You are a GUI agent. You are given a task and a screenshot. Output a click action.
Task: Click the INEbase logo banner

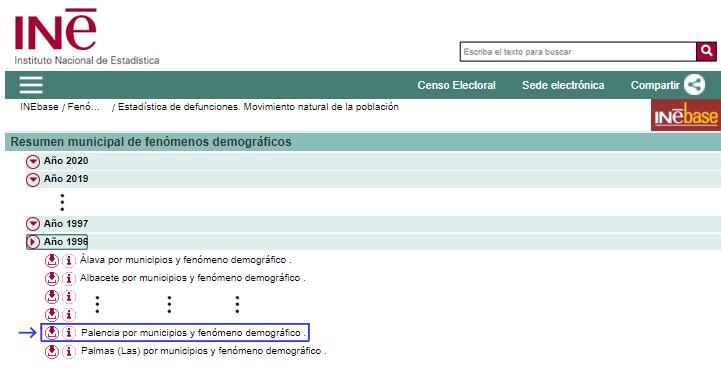(686, 116)
